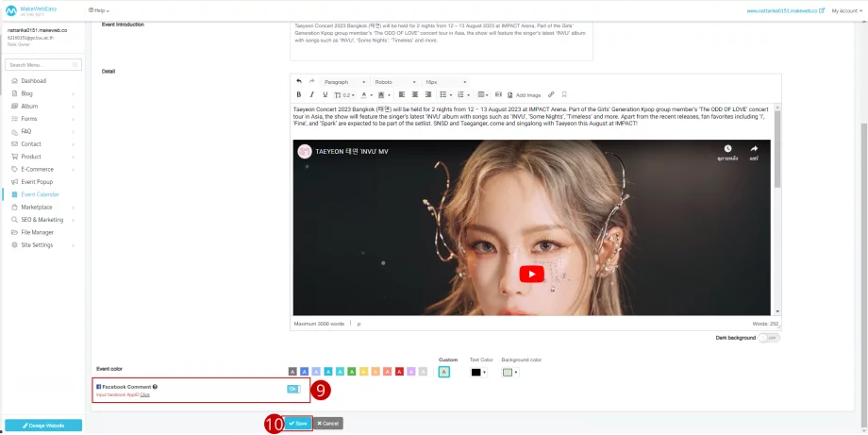
Task: Insert a bulleted list
Action: click(445, 94)
